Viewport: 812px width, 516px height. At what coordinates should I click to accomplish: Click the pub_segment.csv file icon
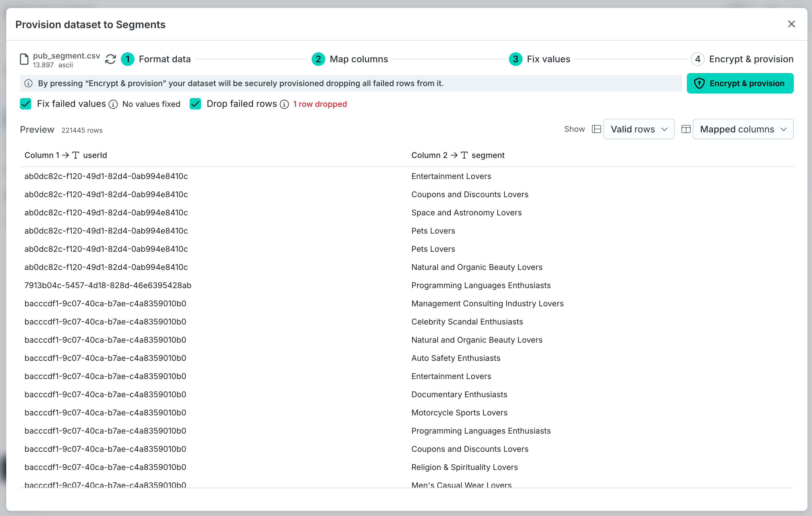pos(24,59)
